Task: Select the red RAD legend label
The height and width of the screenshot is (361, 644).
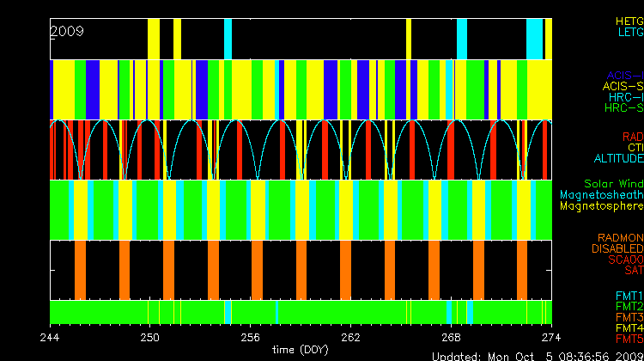Action: [x=632, y=137]
